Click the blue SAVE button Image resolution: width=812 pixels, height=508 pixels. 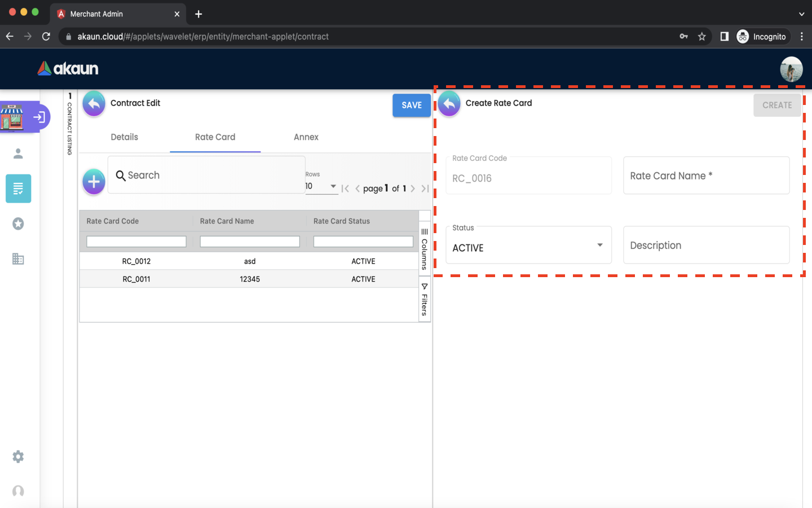(x=411, y=106)
